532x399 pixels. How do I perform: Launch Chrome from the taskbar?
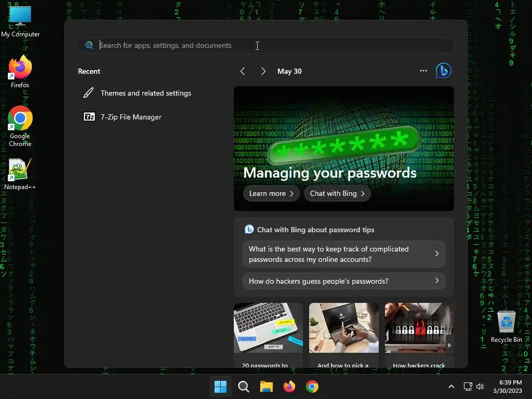click(x=312, y=387)
